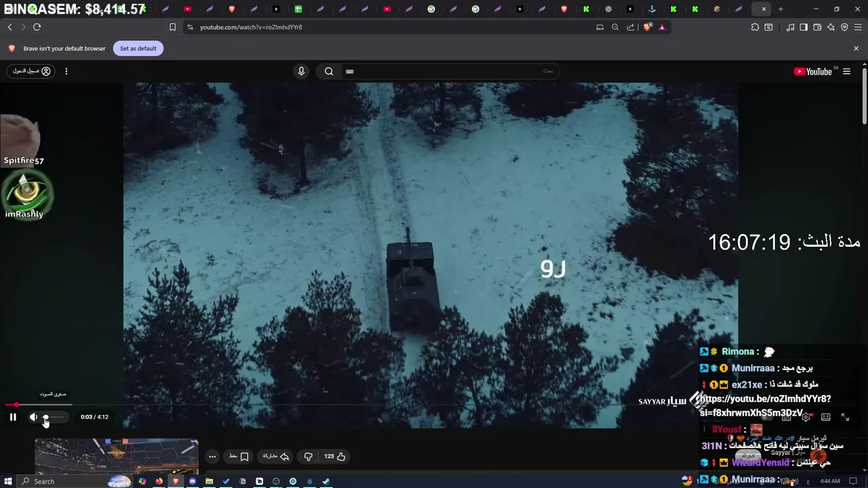Click the 4:44 AM taskbar clock

tap(831, 481)
